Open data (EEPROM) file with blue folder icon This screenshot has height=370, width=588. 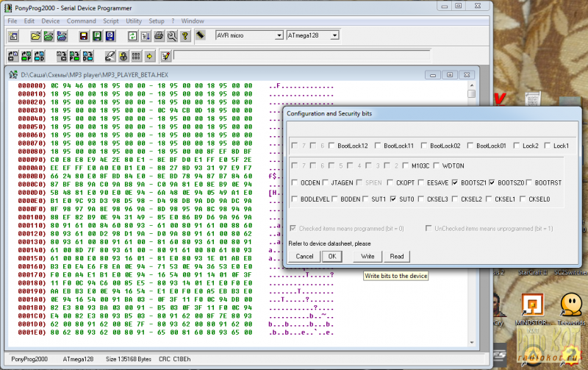pyautogui.click(x=62, y=36)
